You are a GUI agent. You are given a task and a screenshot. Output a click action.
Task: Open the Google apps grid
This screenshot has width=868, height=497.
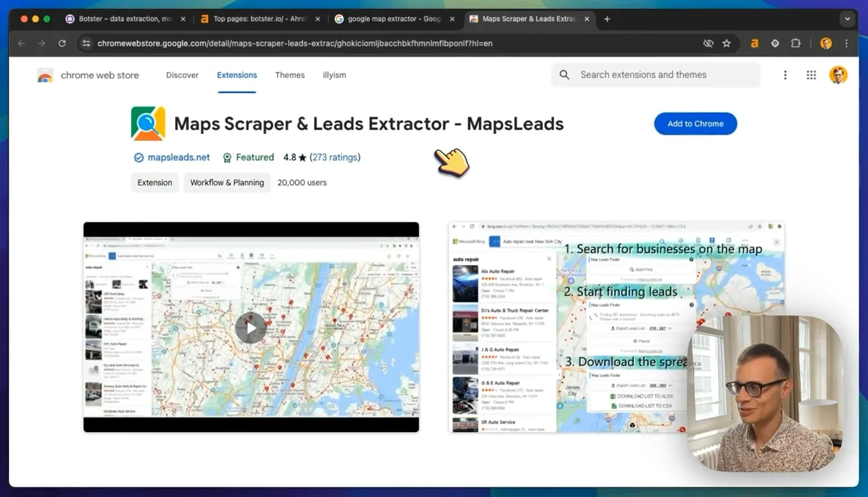[811, 75]
